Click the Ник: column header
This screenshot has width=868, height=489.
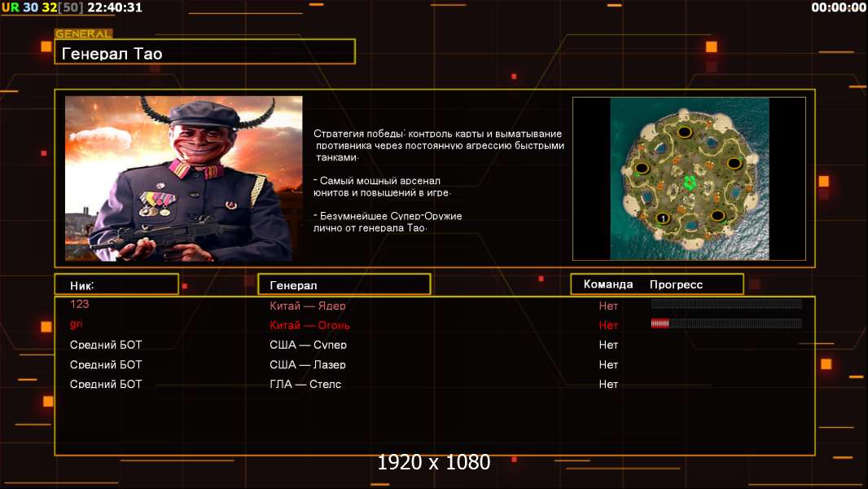[116, 284]
